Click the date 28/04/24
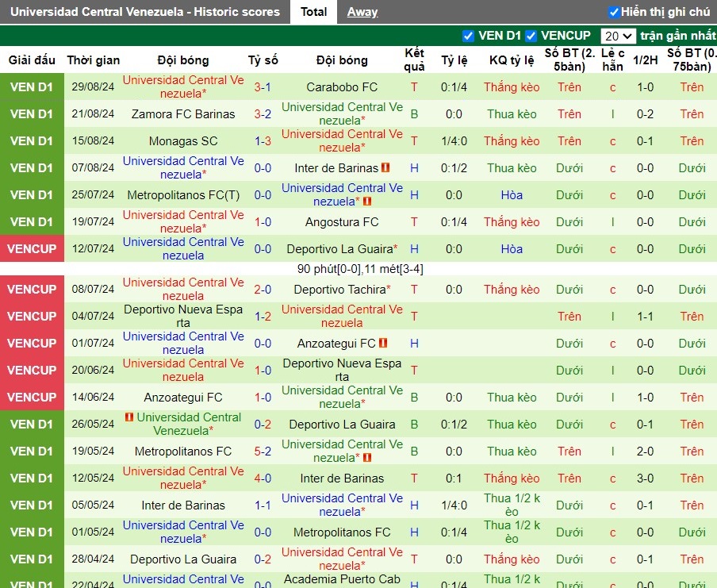The height and width of the screenshot is (588, 717). click(x=93, y=559)
